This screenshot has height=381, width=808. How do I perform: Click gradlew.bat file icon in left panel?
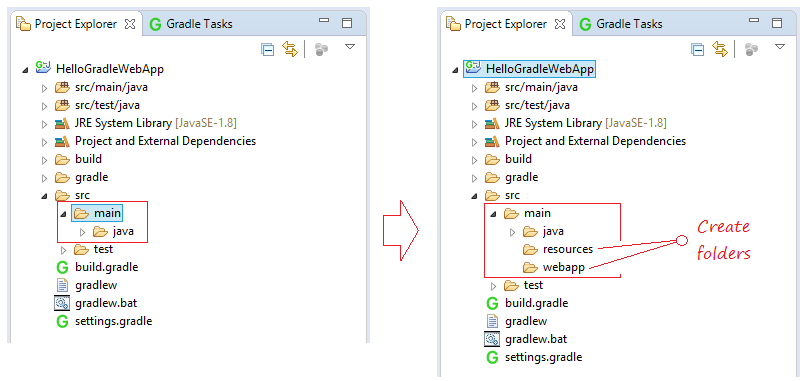tap(62, 303)
